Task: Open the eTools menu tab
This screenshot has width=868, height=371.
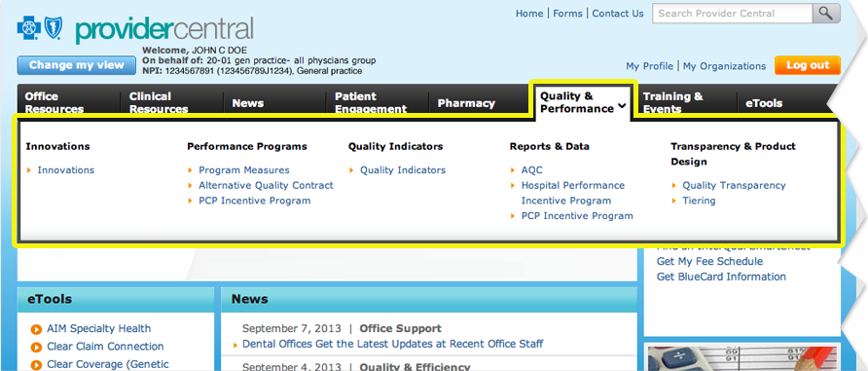Action: point(783,102)
